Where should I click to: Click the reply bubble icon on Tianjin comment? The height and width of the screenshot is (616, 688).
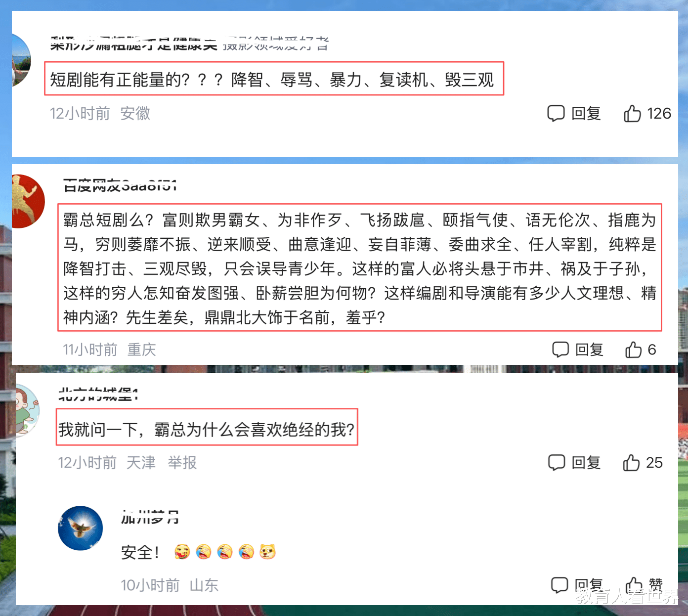pos(557,463)
